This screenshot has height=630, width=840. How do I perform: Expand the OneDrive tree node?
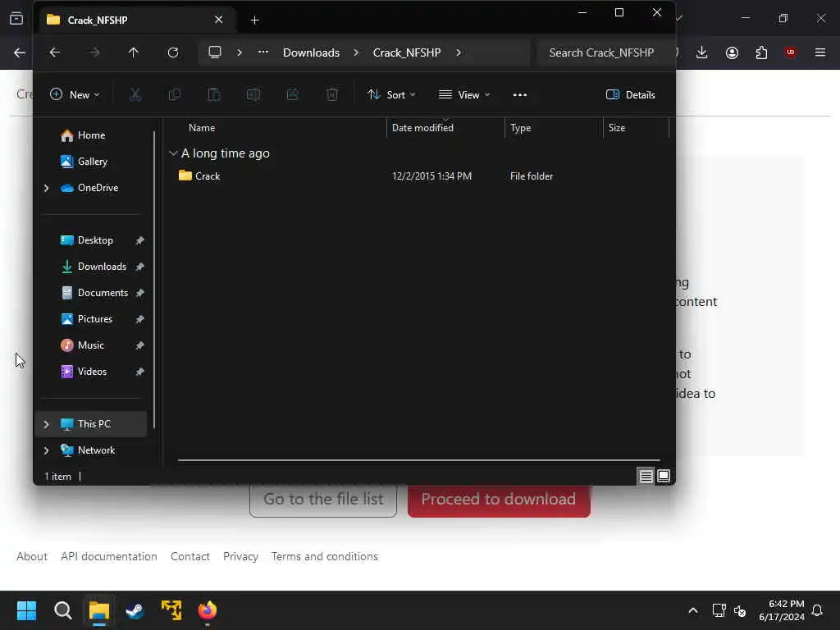click(x=46, y=188)
